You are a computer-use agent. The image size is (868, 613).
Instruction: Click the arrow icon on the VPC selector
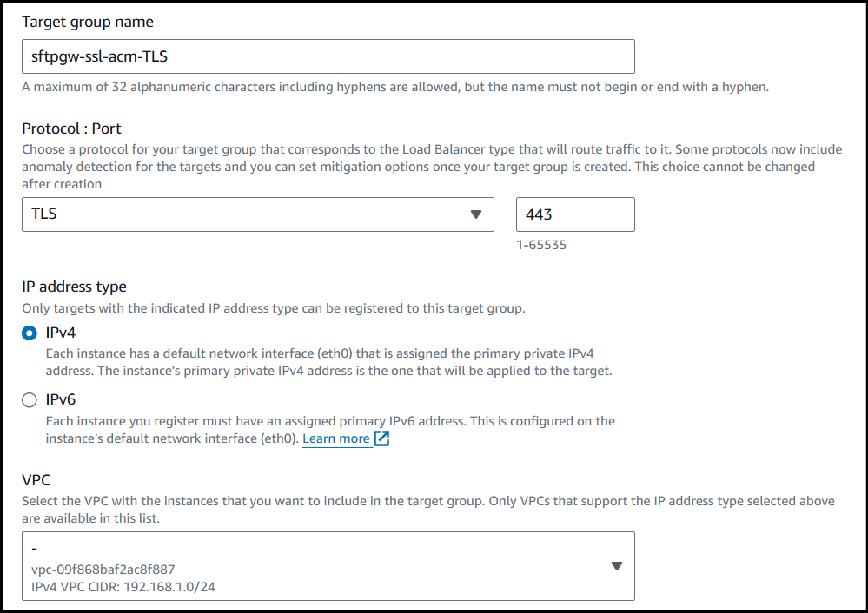(x=616, y=566)
